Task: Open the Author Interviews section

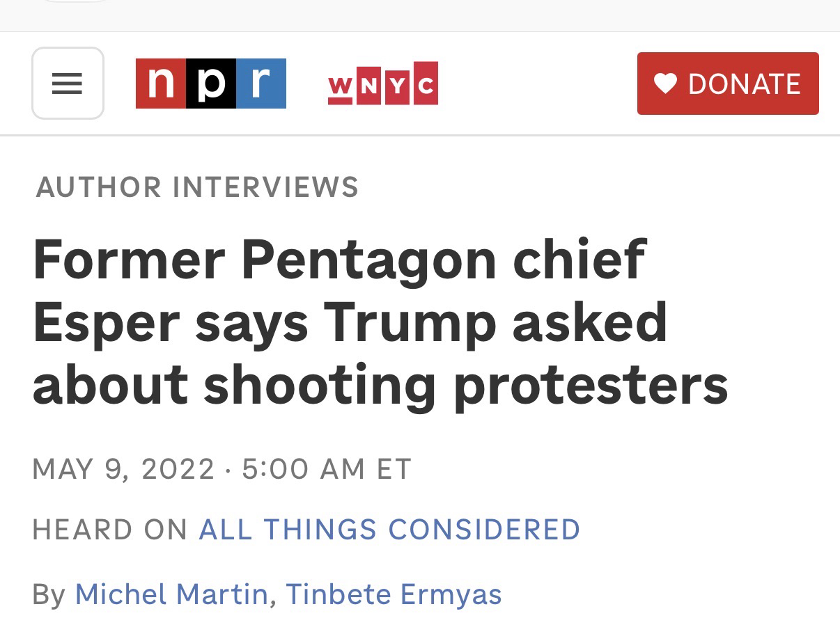Action: coord(197,187)
